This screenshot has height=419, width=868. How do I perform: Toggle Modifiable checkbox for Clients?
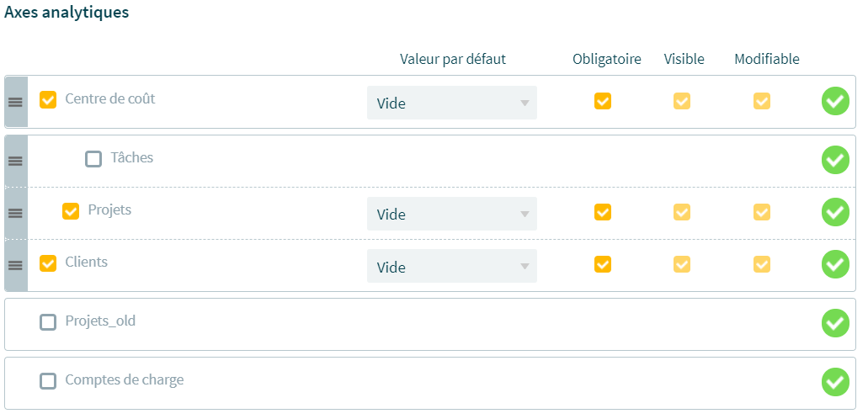coord(762,264)
